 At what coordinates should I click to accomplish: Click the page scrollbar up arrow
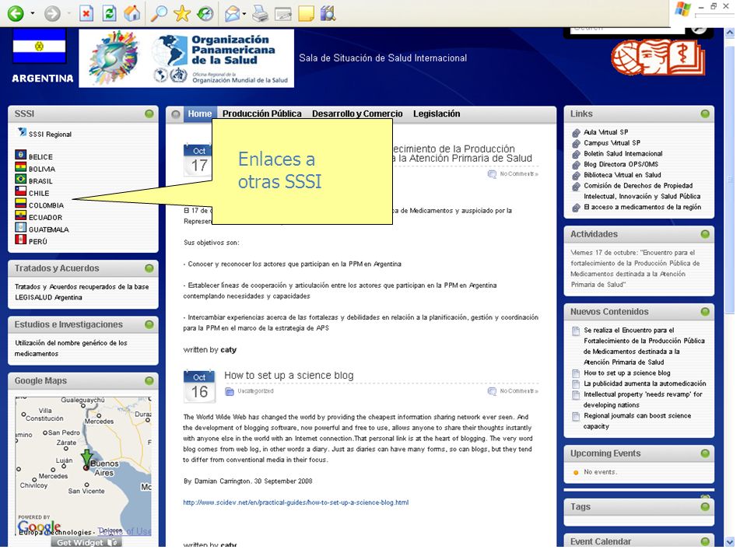(729, 33)
